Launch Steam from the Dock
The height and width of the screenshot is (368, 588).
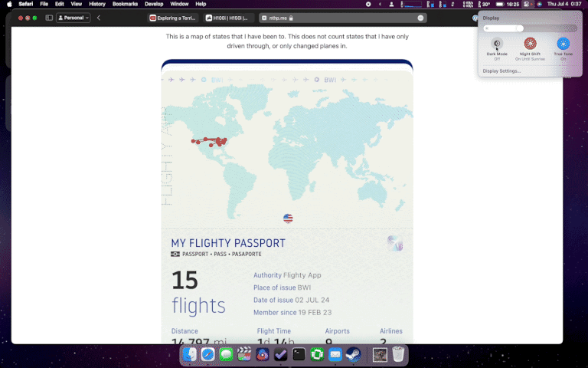tap(353, 354)
